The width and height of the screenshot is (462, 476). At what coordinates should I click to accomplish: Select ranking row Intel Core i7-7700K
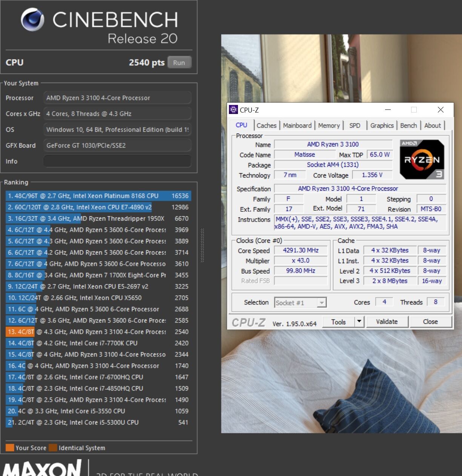coord(98,343)
